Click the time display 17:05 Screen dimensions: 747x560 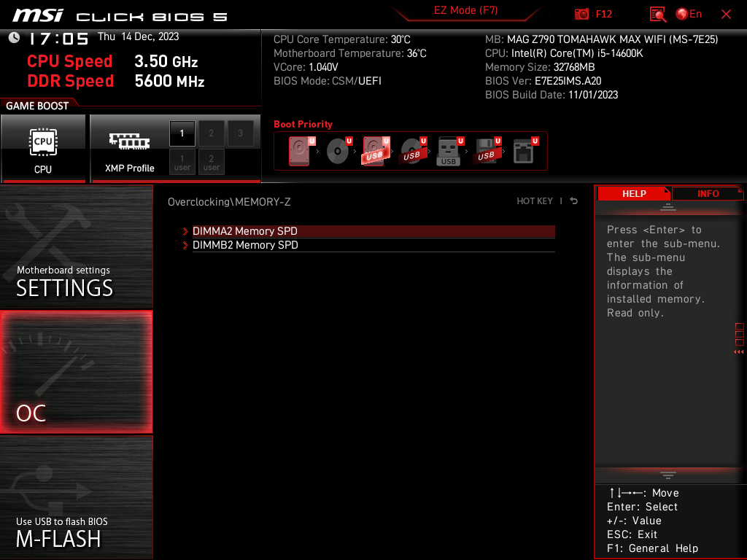(x=58, y=39)
